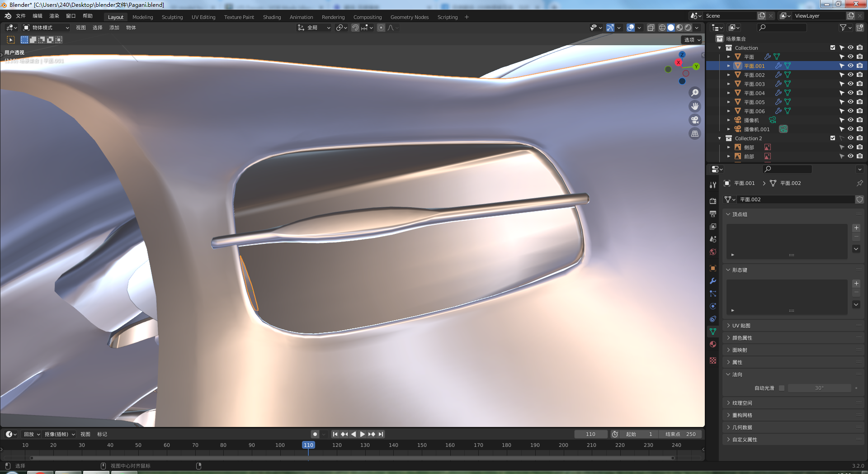Click the 30° auto smooth angle field
The height and width of the screenshot is (474, 868).
coord(820,388)
